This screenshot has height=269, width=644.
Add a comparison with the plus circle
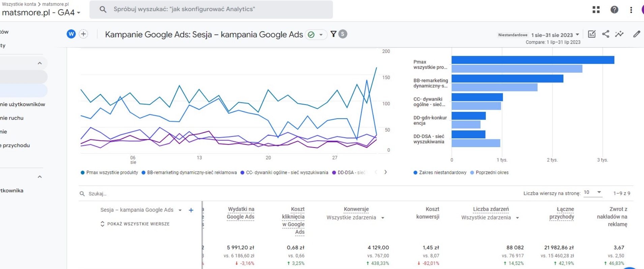[x=83, y=34]
